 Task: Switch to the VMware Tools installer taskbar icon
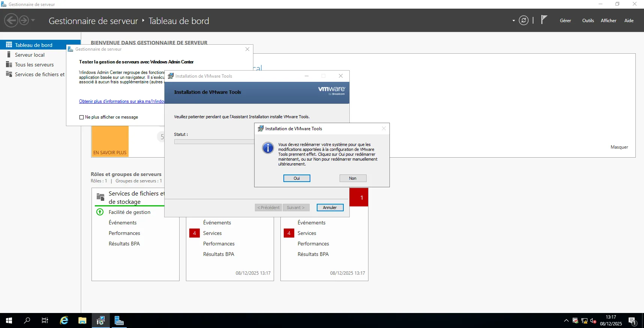pyautogui.click(x=101, y=320)
